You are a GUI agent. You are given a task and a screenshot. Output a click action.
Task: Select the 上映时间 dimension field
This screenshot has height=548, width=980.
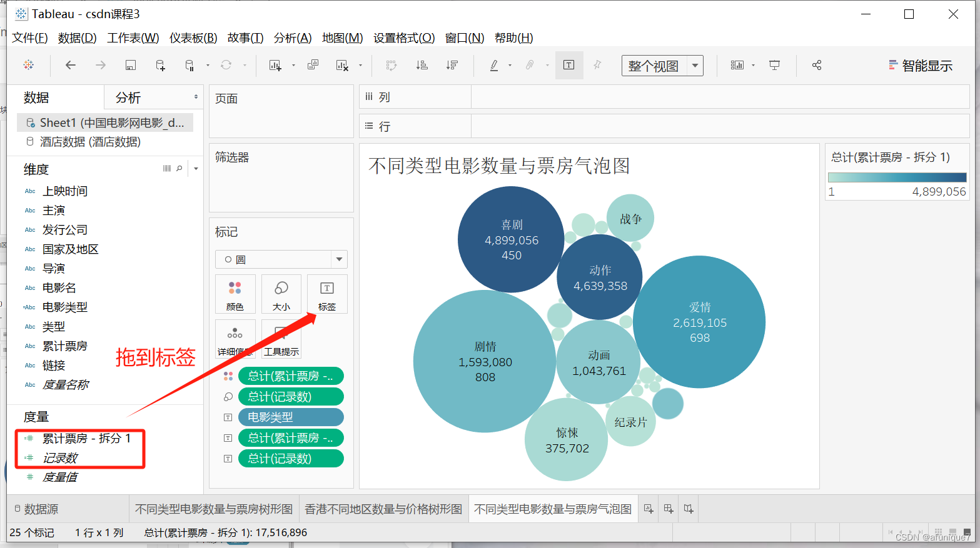65,191
